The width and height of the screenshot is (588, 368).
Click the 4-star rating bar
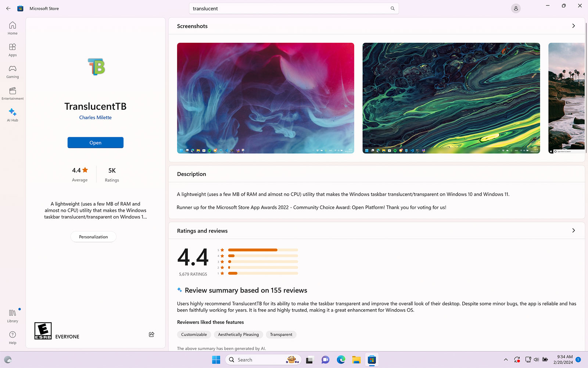tap(263, 256)
